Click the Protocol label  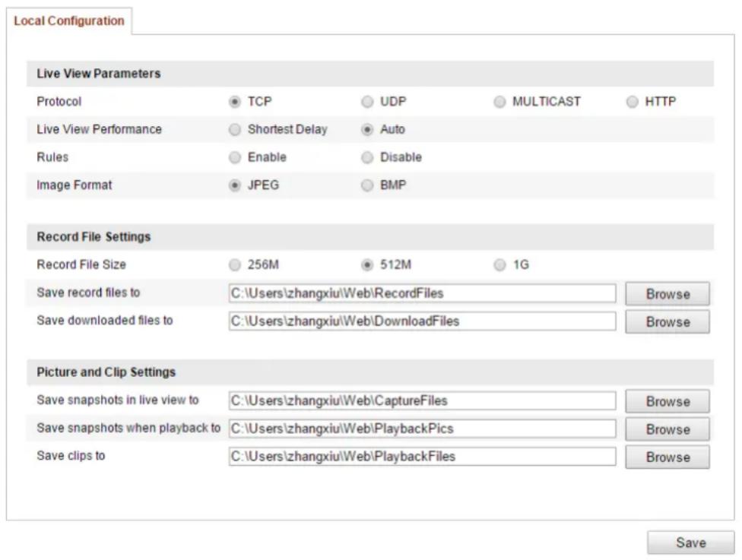pyautogui.click(x=59, y=102)
